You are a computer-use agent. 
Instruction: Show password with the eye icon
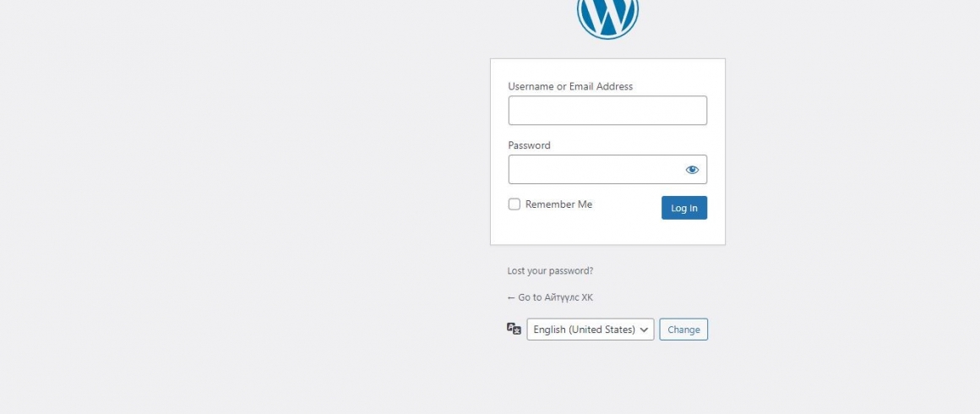coord(692,170)
